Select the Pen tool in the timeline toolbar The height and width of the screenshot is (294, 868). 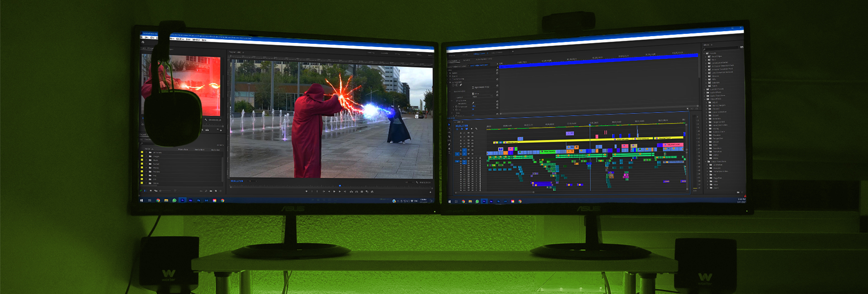coord(449,144)
